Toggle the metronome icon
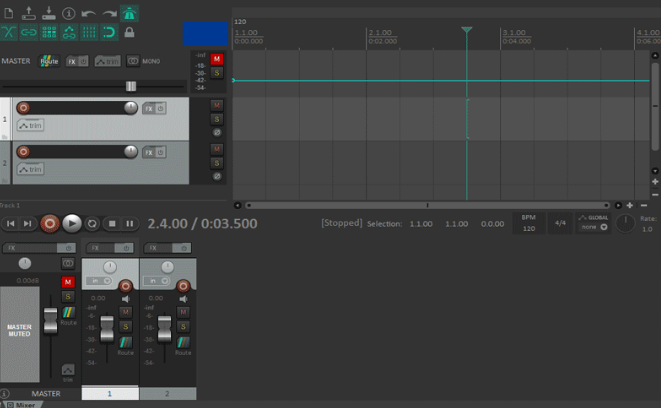This screenshot has height=408, width=661. (x=129, y=13)
